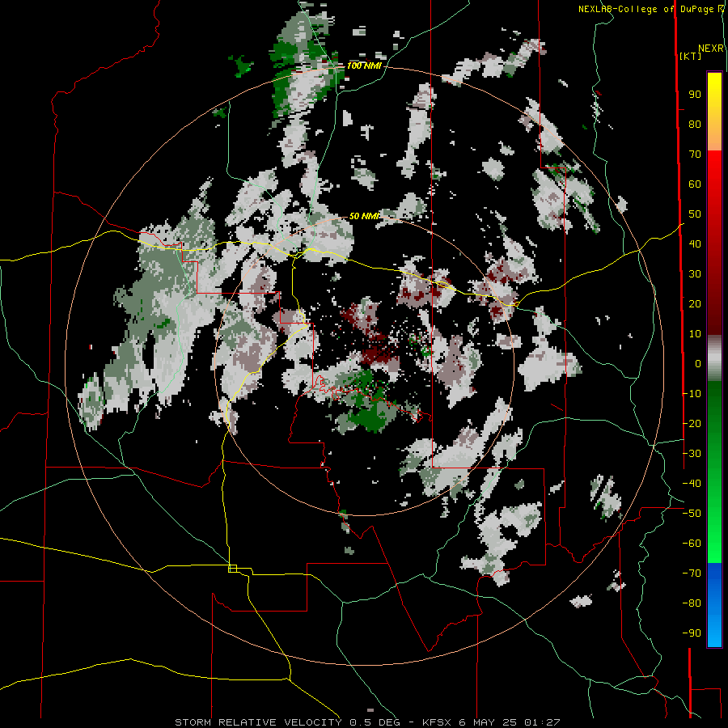Select the -10 value on velocity scale
This screenshot has width=728, height=728.
pos(692,394)
